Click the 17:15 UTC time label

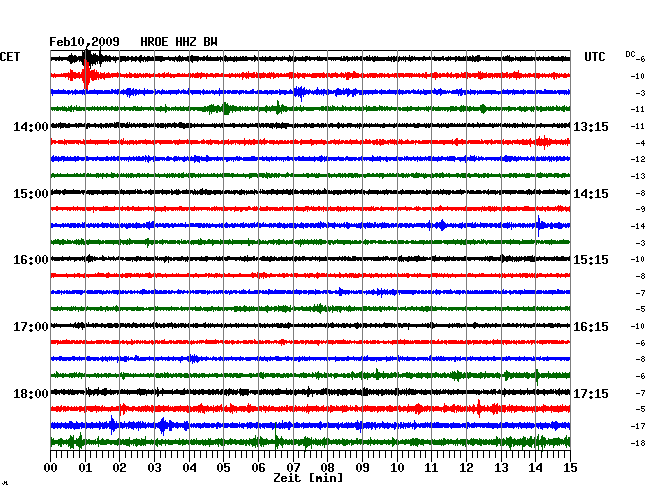[x=591, y=393]
